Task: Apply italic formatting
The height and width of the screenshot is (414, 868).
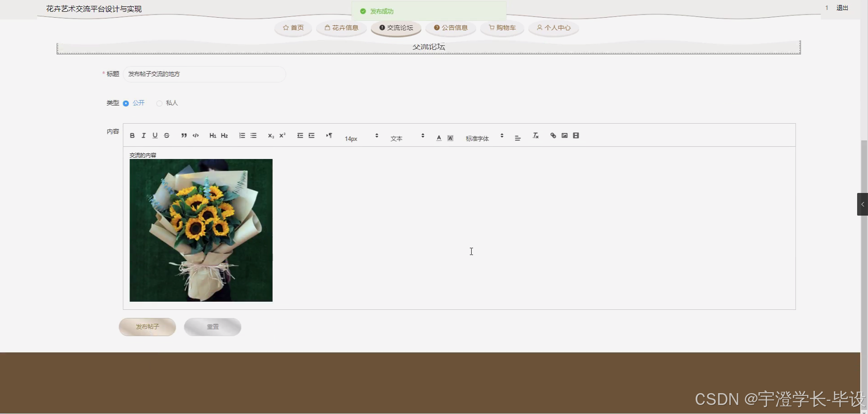Action: 143,135
